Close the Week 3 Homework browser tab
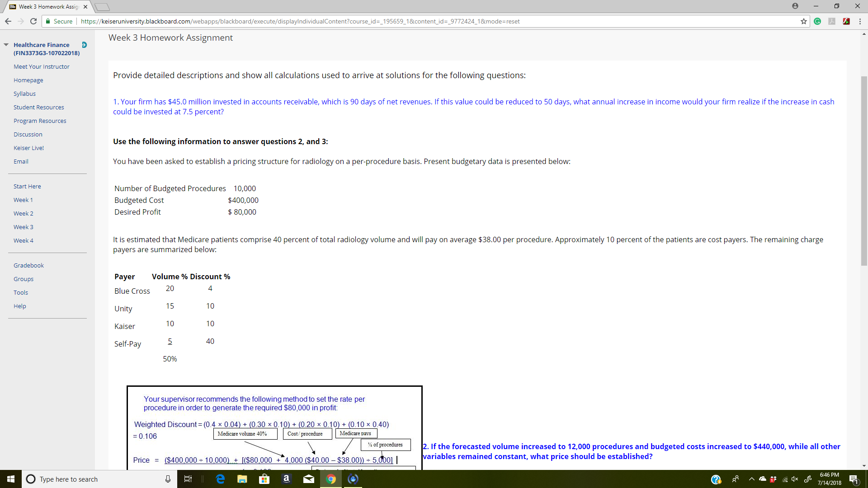Screen dimensions: 868x488 click(85, 7)
